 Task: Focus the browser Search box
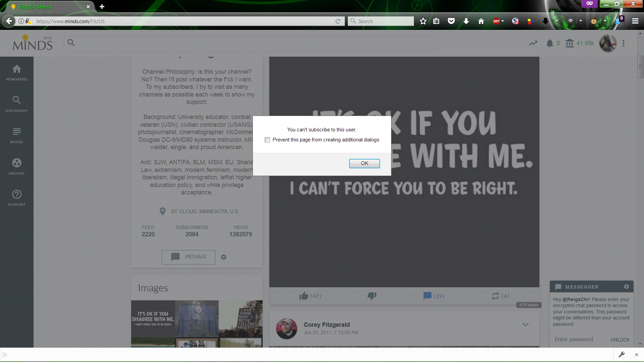381,21
